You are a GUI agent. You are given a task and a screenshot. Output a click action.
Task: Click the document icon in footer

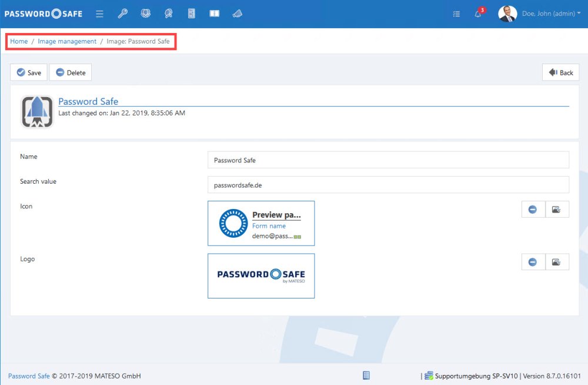[x=366, y=376]
